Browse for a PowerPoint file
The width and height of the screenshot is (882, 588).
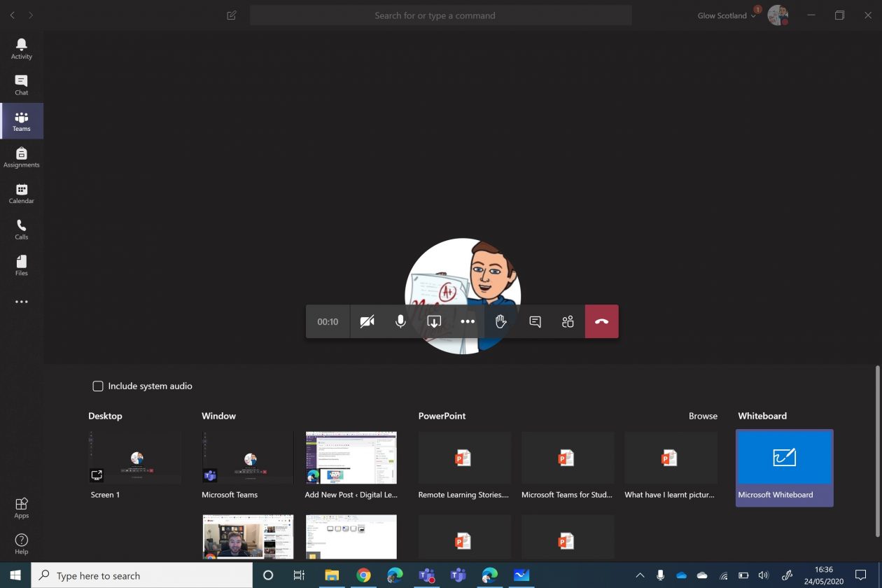pos(703,416)
